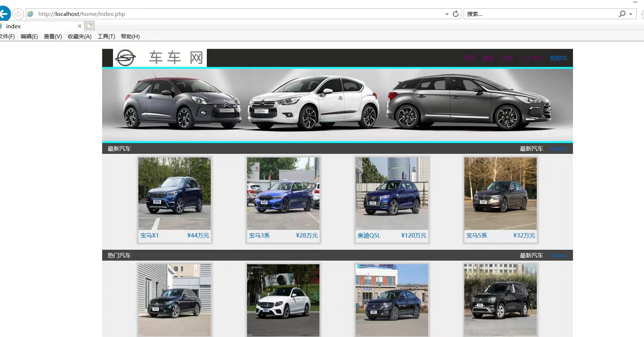Open the 宝马X1 car photo
The image size is (644, 337).
pyautogui.click(x=175, y=194)
